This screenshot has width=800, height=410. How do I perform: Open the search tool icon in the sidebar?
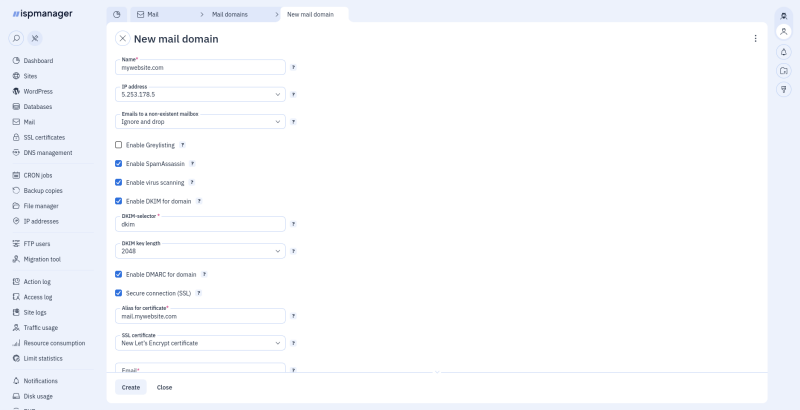click(x=16, y=38)
